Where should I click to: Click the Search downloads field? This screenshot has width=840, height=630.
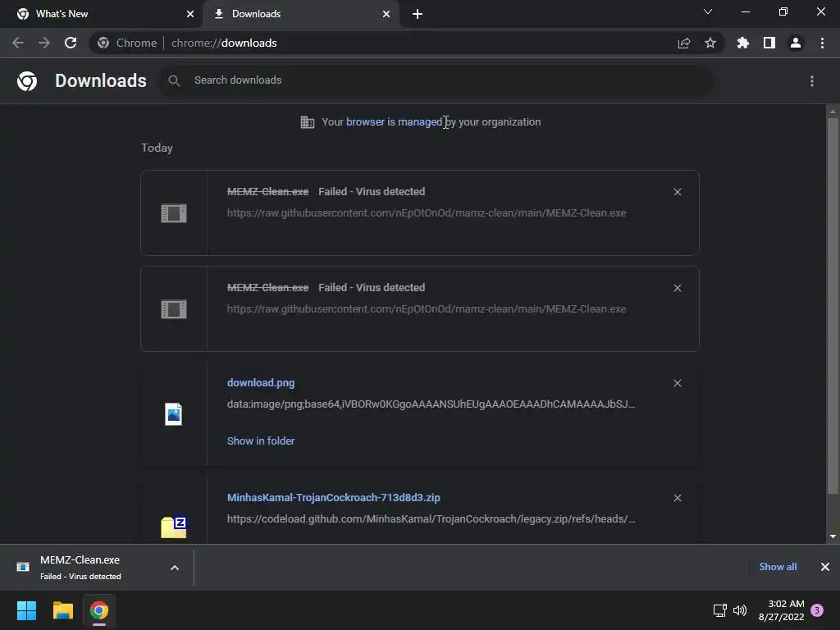(436, 80)
